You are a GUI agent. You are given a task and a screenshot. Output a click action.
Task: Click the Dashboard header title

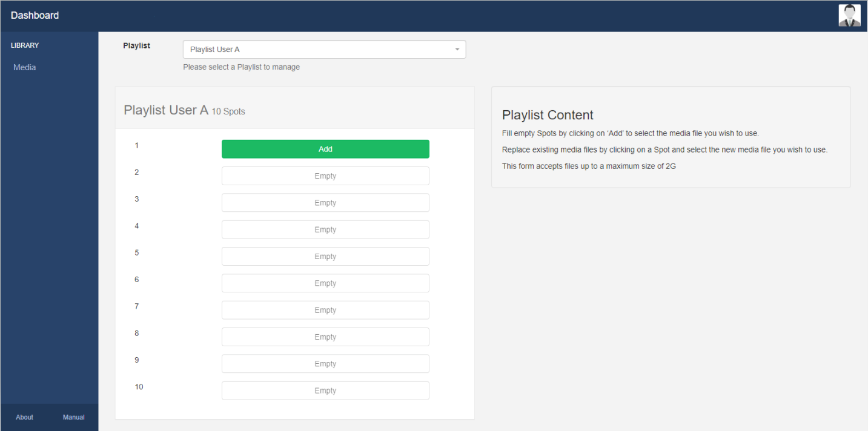click(x=35, y=15)
